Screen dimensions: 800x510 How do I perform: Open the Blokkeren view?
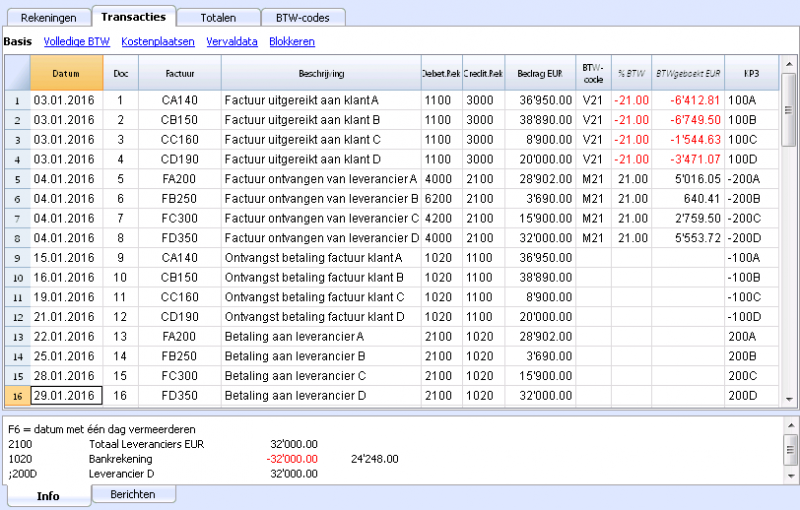click(x=292, y=41)
